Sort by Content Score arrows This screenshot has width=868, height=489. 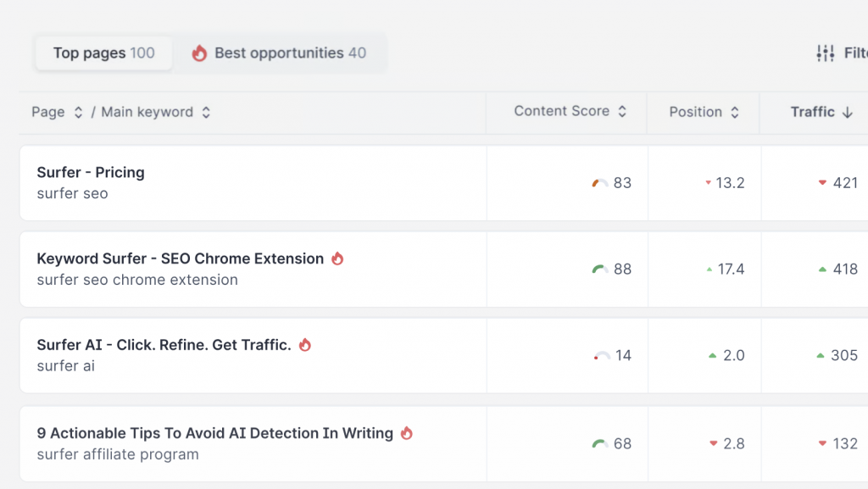coord(622,111)
